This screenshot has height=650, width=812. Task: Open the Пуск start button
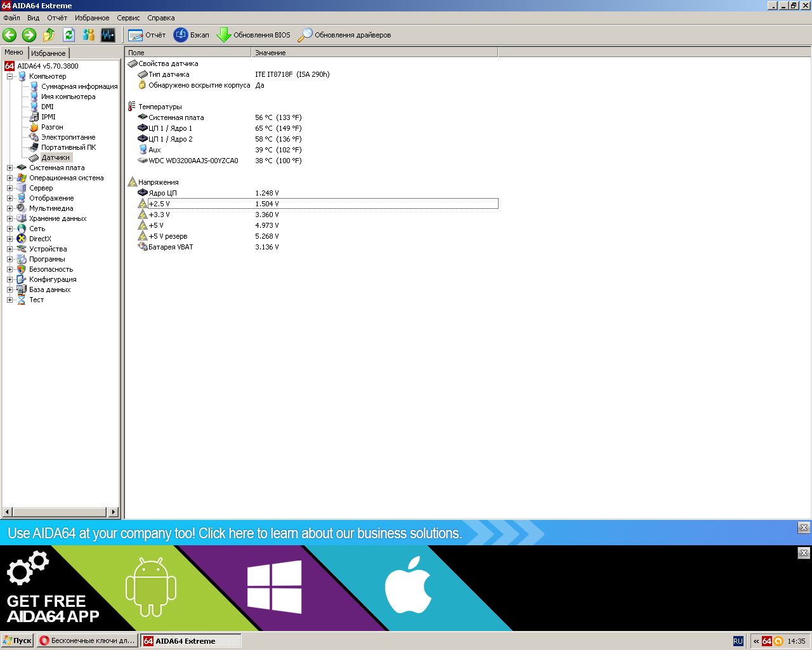(x=18, y=640)
